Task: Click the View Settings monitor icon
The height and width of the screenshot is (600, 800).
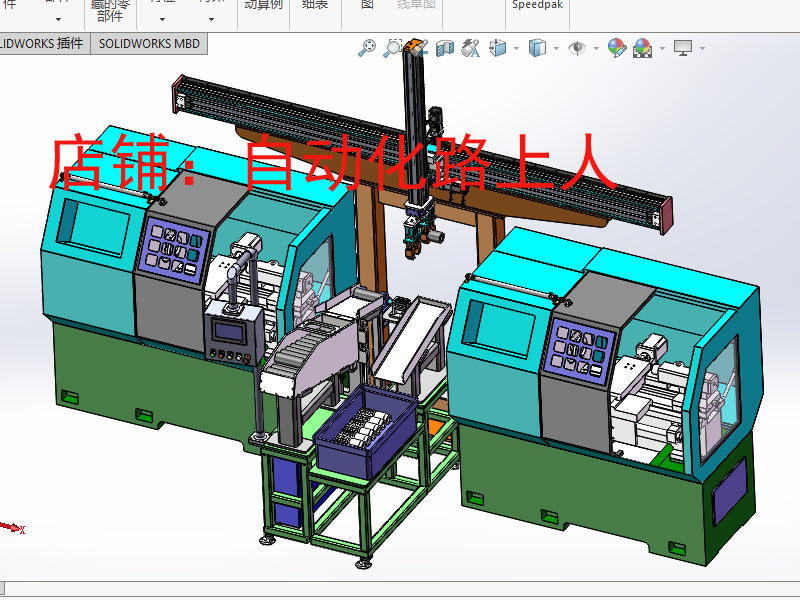Action: (x=683, y=47)
